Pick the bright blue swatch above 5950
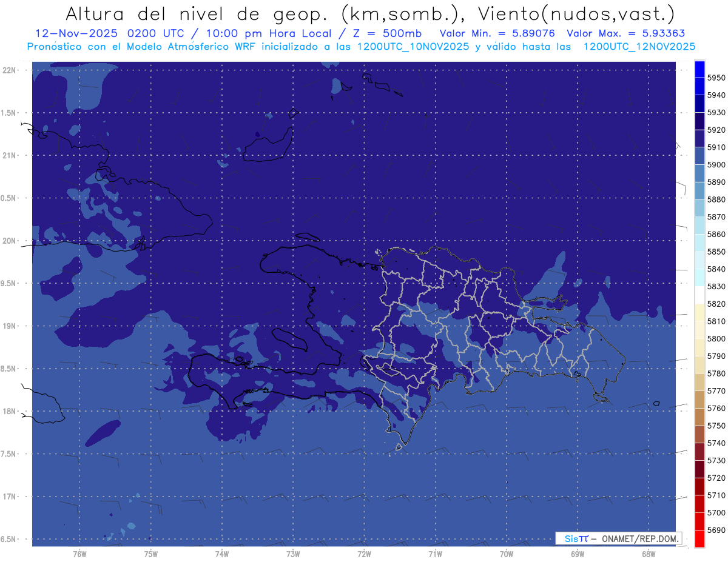728x562 pixels. click(x=699, y=69)
